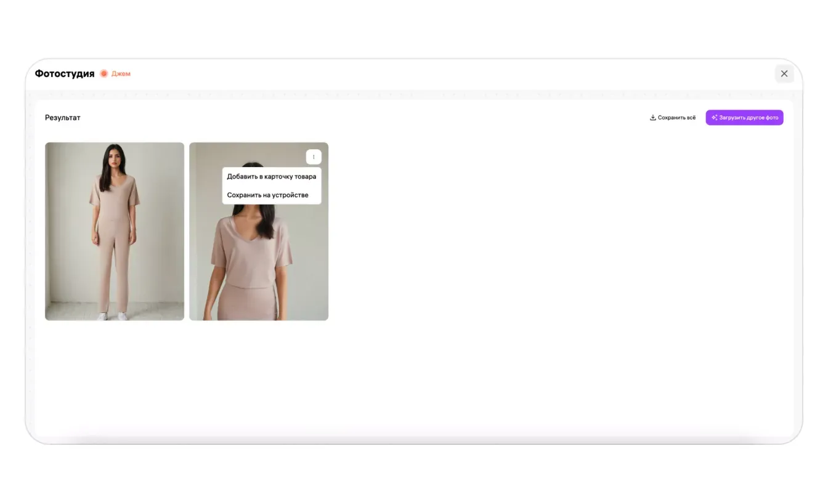This screenshot has height=504, width=828.
Task: Click the white backdrop outside the dialog
Action: point(414,474)
